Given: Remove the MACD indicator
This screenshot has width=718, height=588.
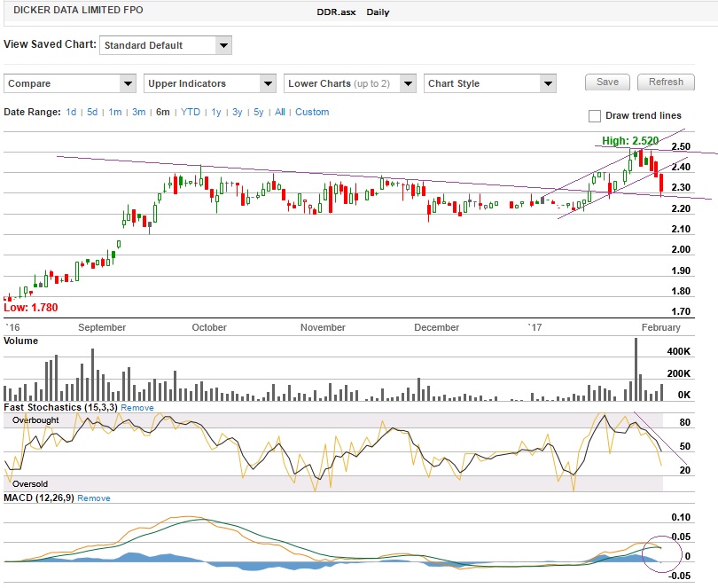Looking at the screenshot, I should pos(94,498).
